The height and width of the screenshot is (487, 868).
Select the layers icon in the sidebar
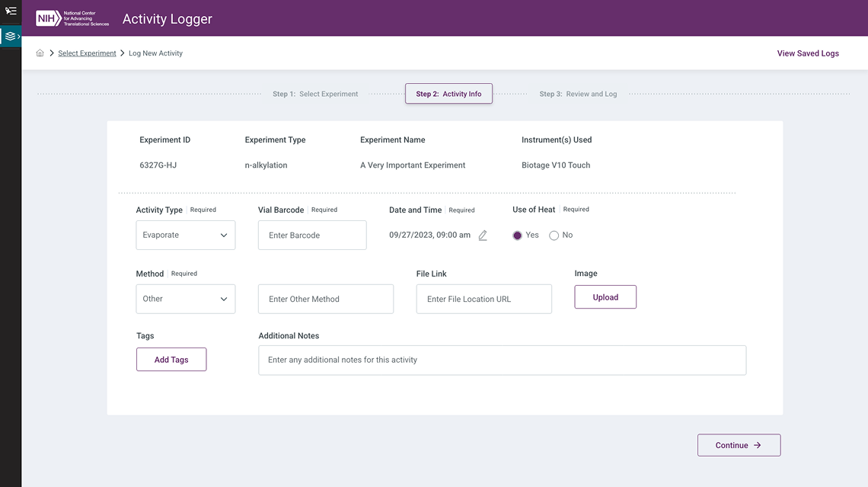pyautogui.click(x=10, y=36)
